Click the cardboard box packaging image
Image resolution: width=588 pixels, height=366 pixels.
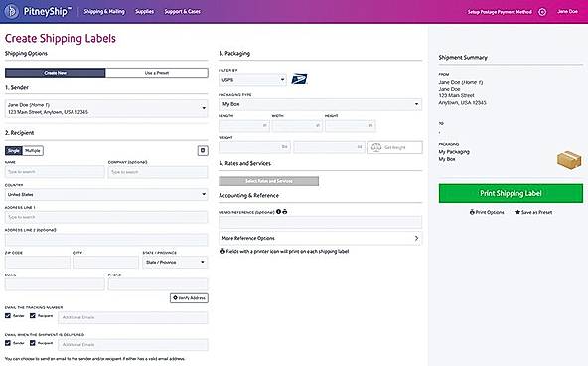click(x=569, y=160)
